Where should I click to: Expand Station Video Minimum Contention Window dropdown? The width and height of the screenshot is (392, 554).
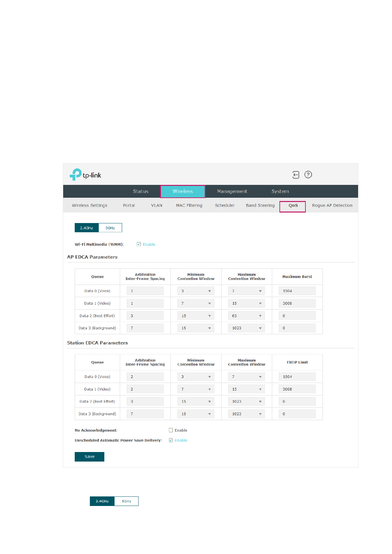tap(196, 389)
